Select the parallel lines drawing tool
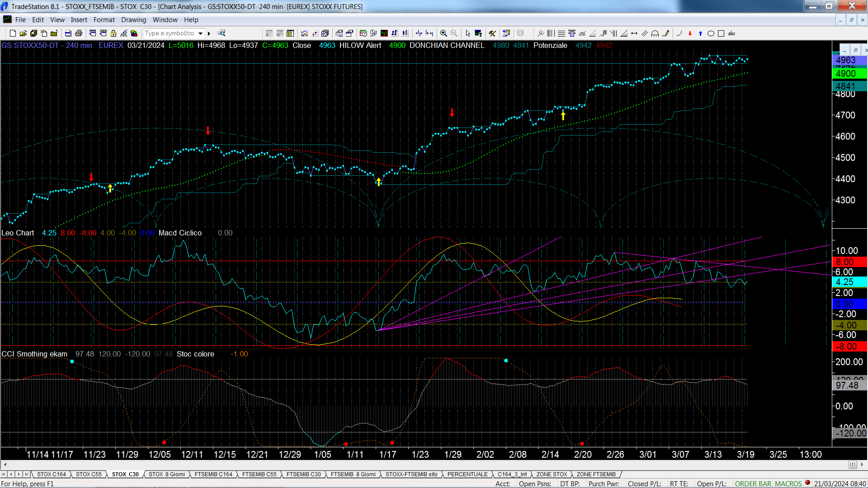The height and width of the screenshot is (488, 868). click(645, 33)
